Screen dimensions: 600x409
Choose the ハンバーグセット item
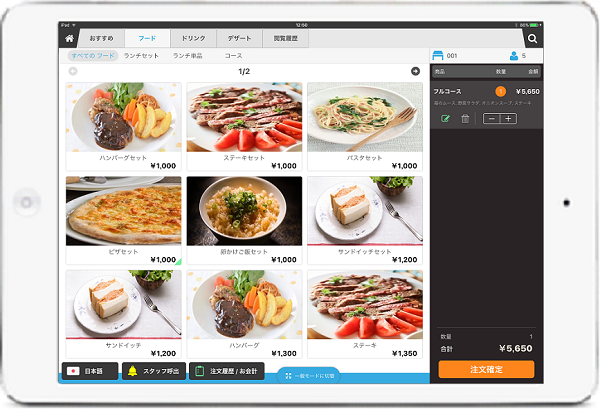pyautogui.click(x=123, y=126)
